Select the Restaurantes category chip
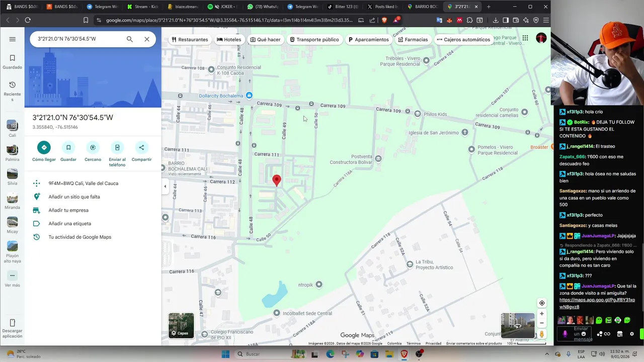644x362 pixels. (190, 39)
